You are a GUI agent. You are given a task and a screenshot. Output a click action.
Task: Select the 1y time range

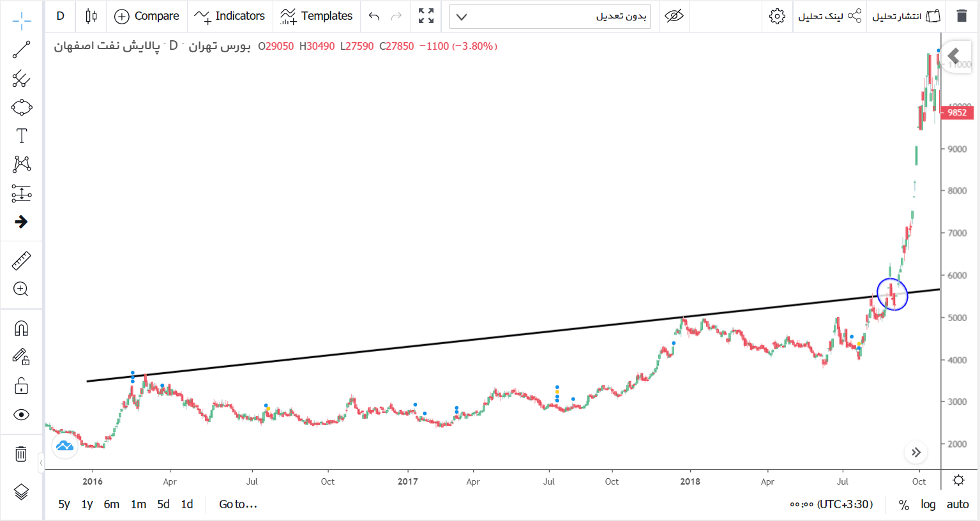87,504
